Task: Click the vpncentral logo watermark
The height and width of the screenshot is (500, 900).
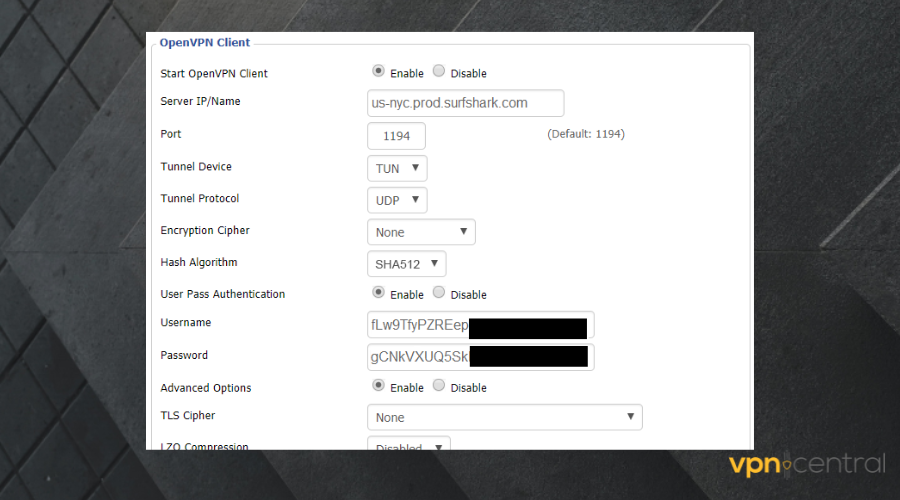Action: click(x=806, y=465)
